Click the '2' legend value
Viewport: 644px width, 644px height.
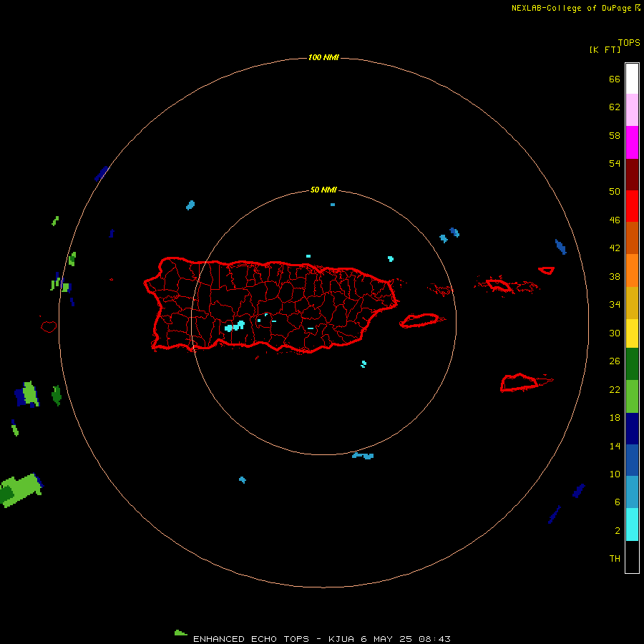(618, 531)
